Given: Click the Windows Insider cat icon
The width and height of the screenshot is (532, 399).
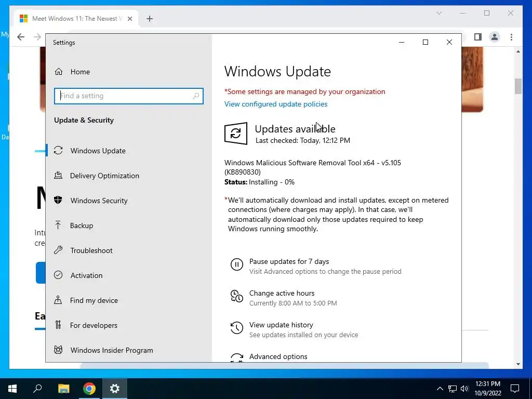Looking at the screenshot, I should click(x=58, y=350).
